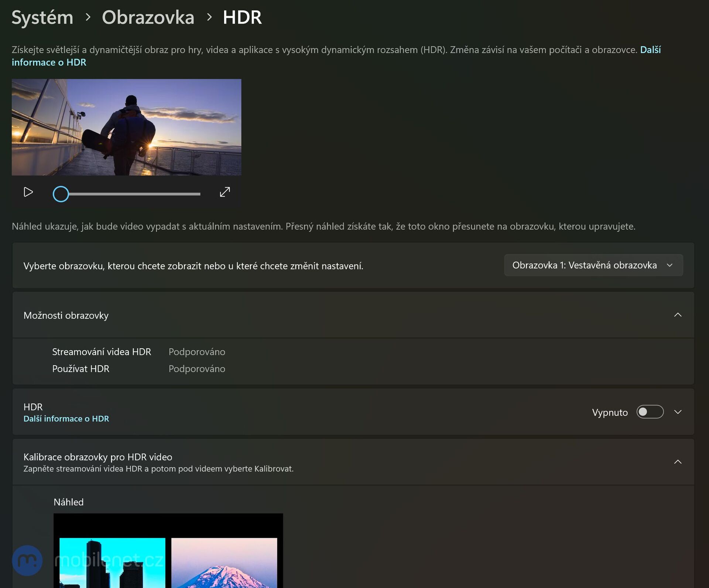The width and height of the screenshot is (709, 588).
Task: Toggle the HDR switch on
Action: point(650,412)
